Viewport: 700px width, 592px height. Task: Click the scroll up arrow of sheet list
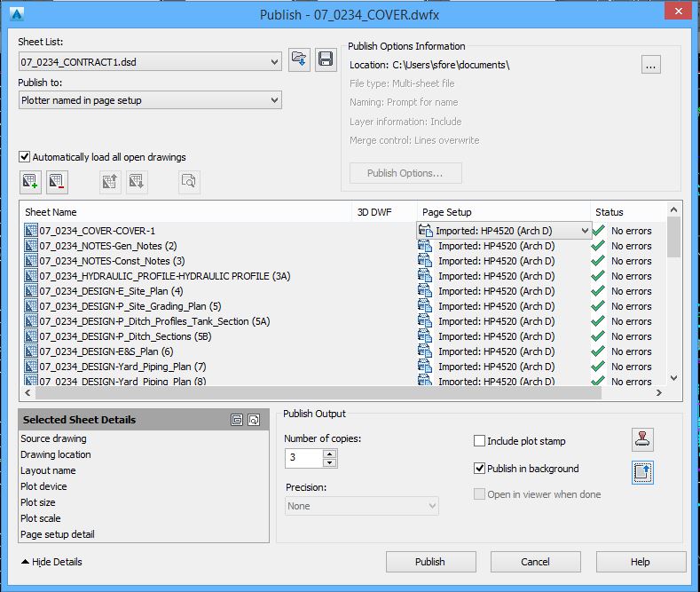(674, 209)
